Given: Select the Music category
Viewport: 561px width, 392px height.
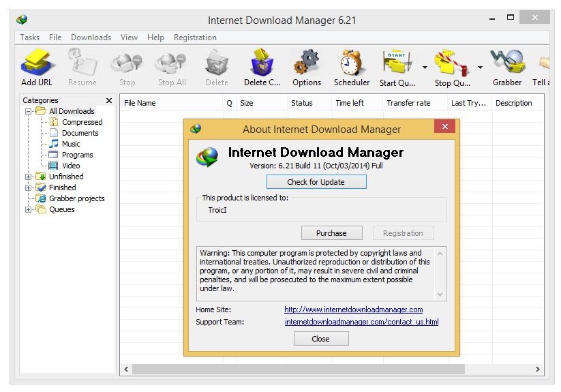Looking at the screenshot, I should [71, 144].
